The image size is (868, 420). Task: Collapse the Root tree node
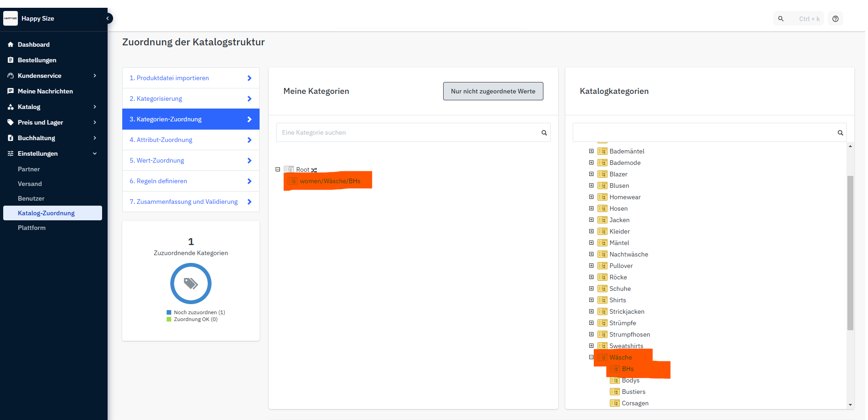click(277, 169)
